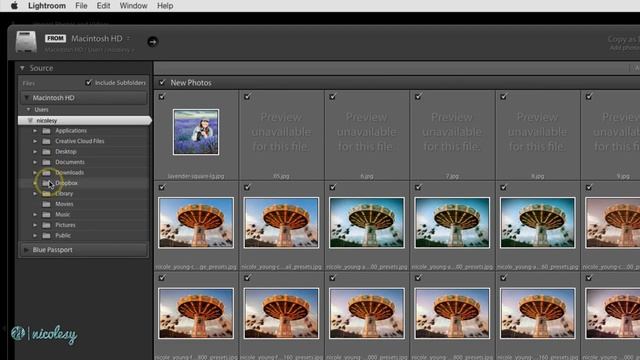Viewport: 640px width, 360px height.
Task: Open the File menu
Action: click(x=81, y=6)
